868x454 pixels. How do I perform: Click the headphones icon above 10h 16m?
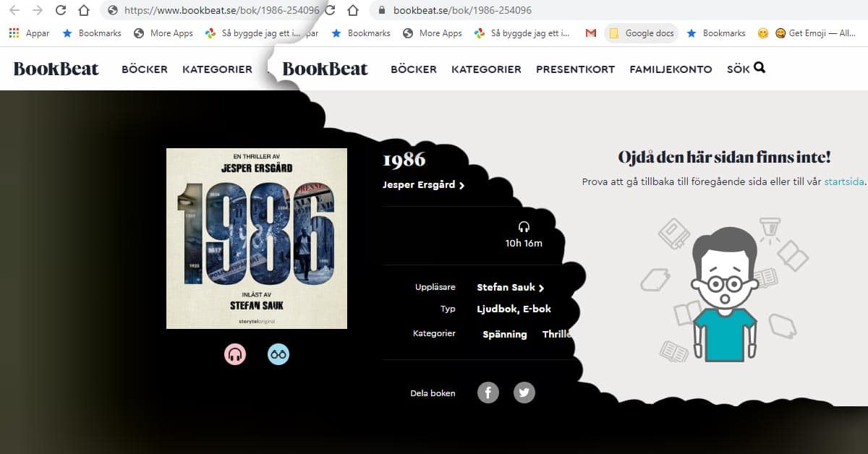[x=524, y=227]
